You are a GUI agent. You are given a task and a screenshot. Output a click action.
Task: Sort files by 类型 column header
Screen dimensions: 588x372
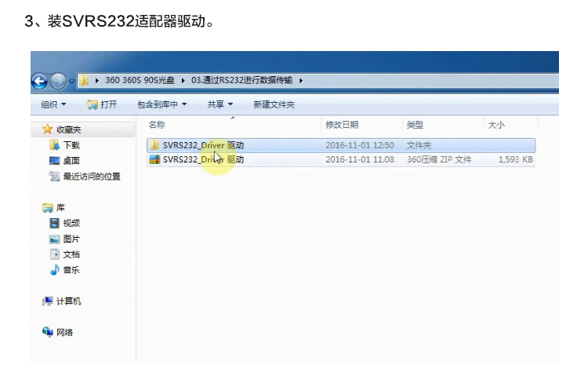pos(415,125)
